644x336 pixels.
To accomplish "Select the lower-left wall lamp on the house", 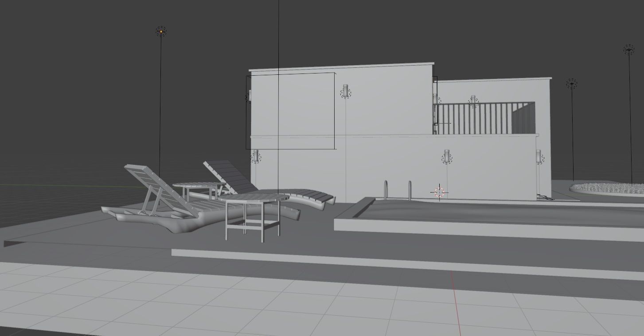I will (x=256, y=157).
